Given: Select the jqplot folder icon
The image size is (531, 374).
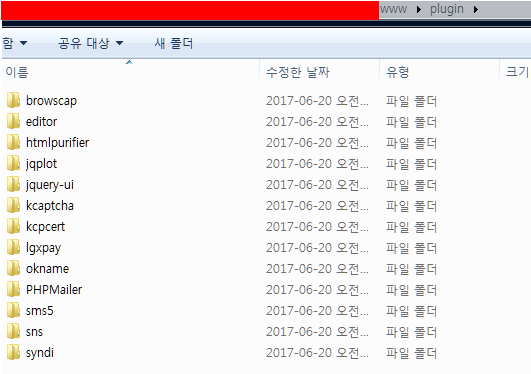Looking at the screenshot, I should pos(14,163).
